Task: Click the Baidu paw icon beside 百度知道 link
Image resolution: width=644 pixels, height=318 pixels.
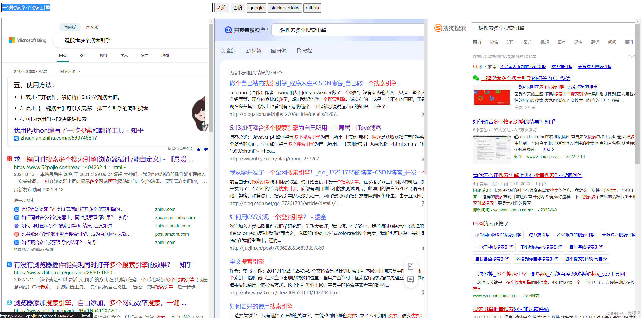Action: point(16,226)
